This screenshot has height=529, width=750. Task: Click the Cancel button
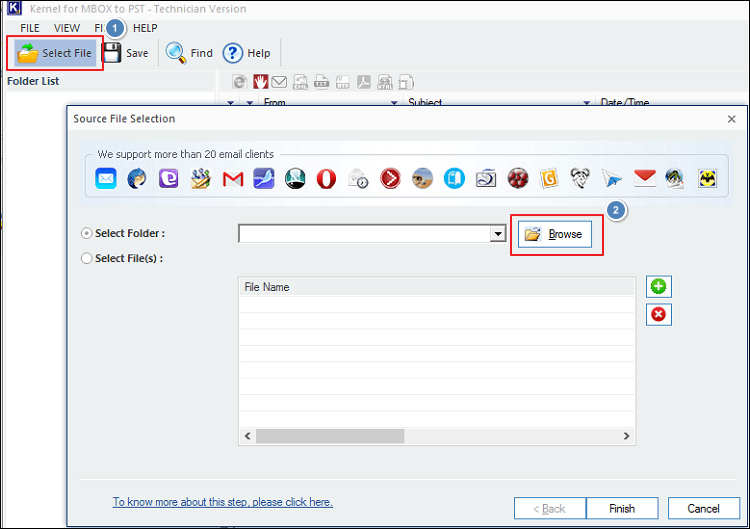click(703, 508)
